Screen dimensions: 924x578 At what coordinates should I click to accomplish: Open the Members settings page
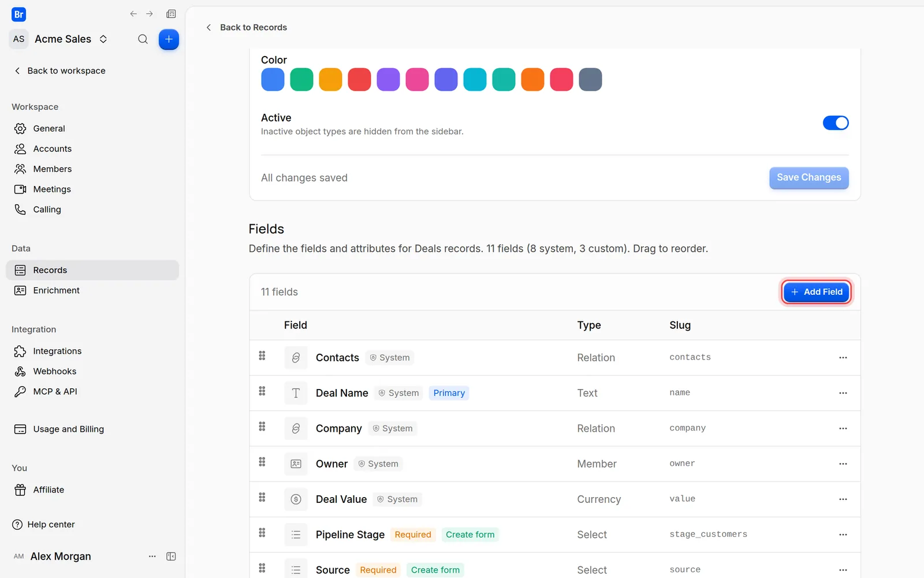(x=92, y=169)
